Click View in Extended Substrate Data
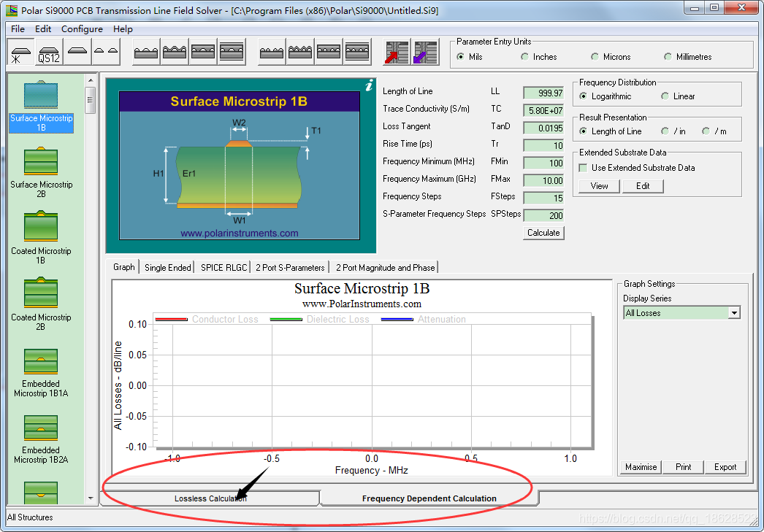764x532 pixels. (600, 186)
